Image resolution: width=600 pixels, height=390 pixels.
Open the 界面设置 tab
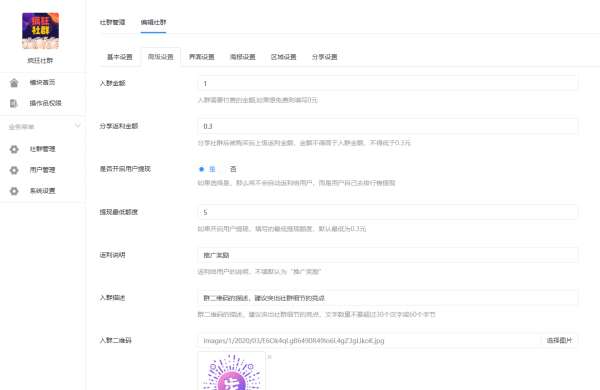click(202, 57)
